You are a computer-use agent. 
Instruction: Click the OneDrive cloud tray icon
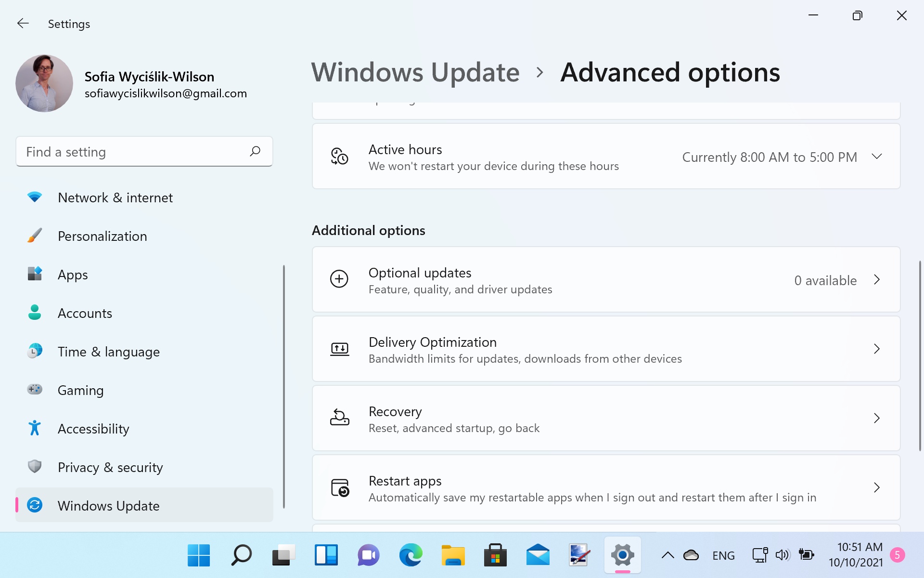691,555
